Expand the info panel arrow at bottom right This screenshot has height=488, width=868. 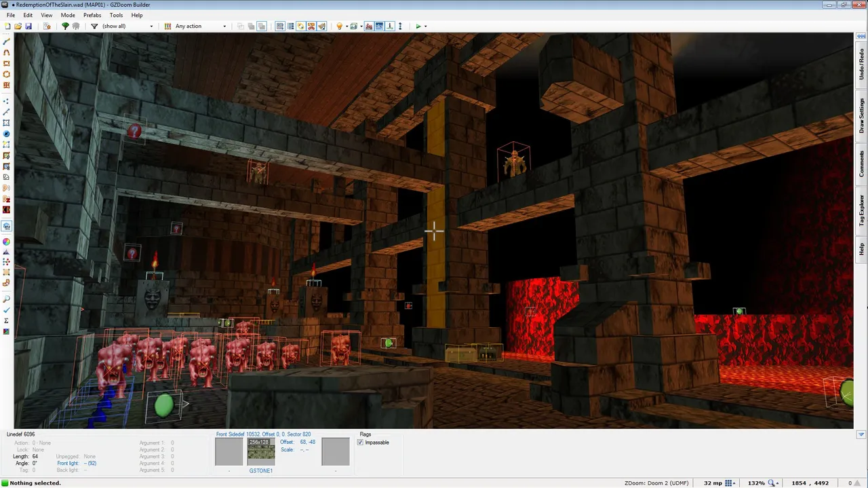tap(861, 434)
